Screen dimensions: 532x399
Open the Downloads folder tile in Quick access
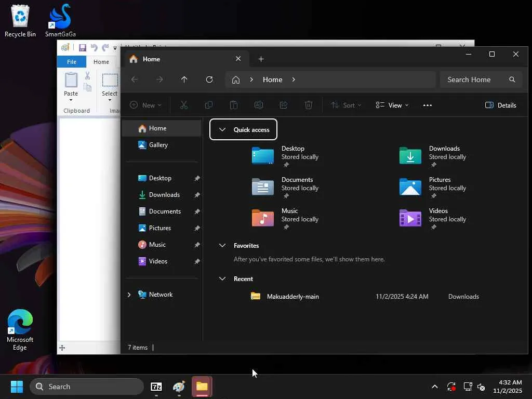tap(433, 156)
